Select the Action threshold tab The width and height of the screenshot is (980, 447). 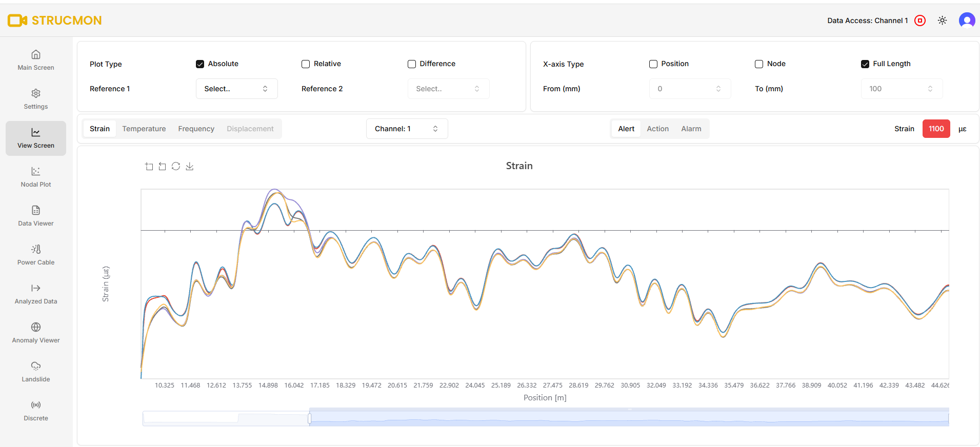coord(658,129)
